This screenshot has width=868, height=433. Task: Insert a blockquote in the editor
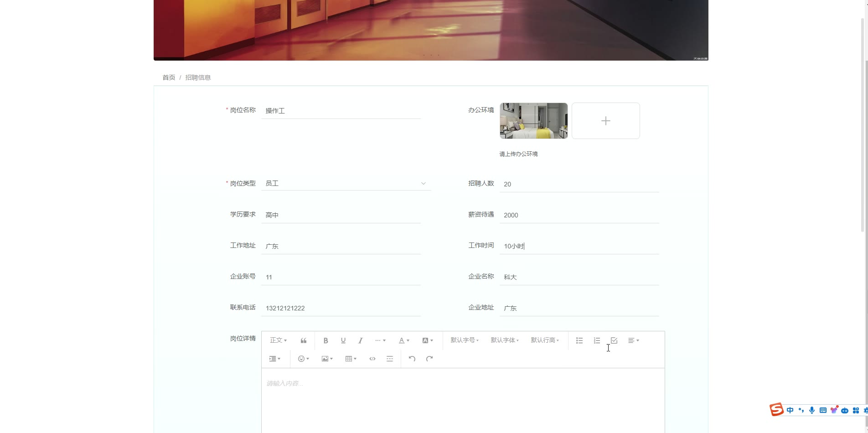point(304,340)
